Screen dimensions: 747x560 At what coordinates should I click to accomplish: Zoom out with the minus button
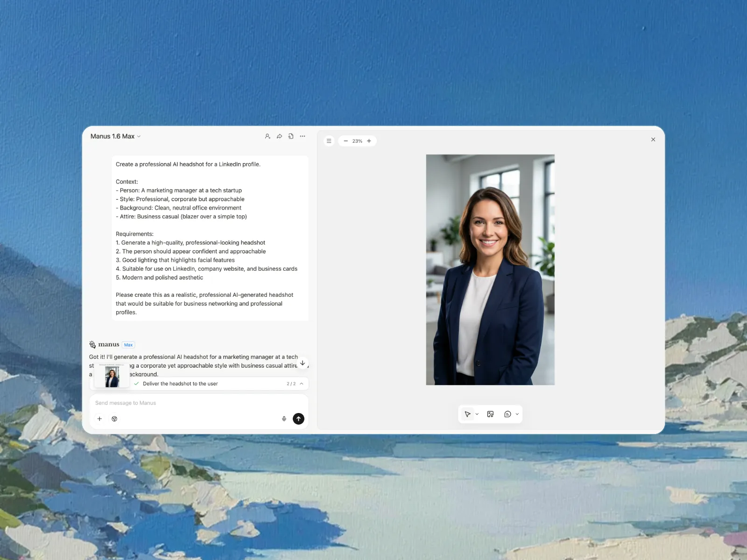point(345,141)
